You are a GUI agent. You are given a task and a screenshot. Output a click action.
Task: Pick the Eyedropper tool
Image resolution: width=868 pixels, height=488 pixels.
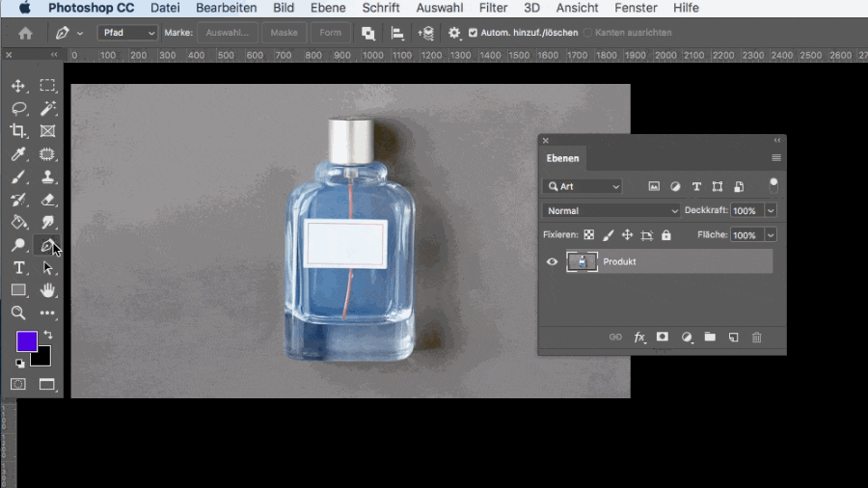tap(18, 154)
